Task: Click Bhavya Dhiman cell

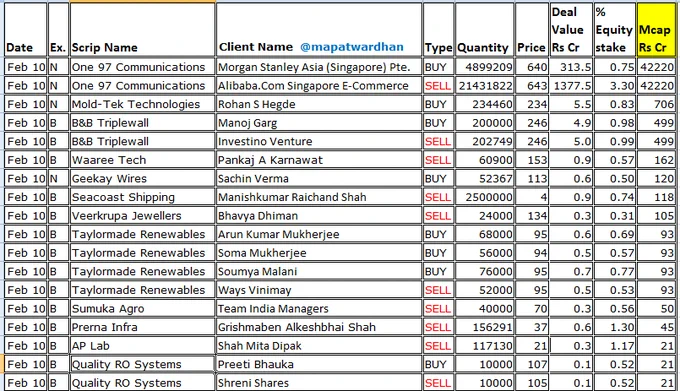Action: coord(319,216)
